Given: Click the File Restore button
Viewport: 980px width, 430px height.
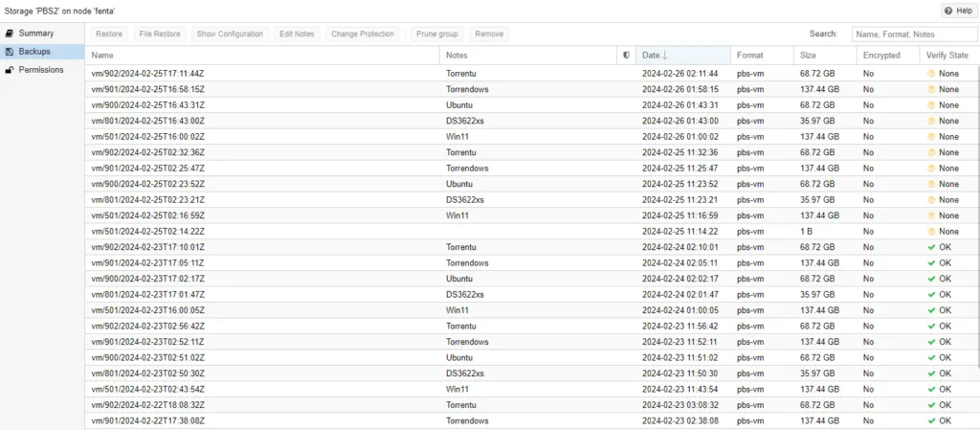Looking at the screenshot, I should coord(159,34).
